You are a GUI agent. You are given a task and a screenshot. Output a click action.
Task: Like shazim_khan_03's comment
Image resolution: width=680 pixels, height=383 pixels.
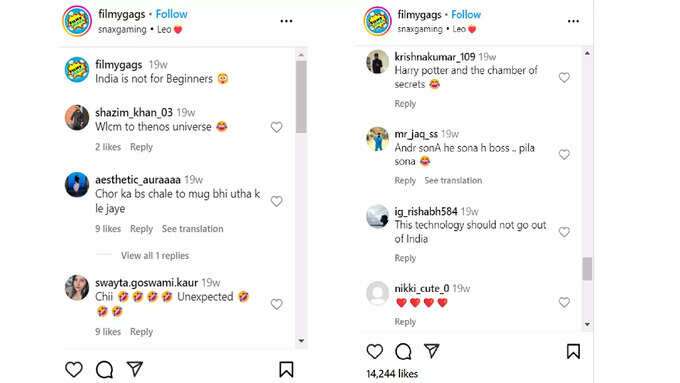pyautogui.click(x=277, y=127)
